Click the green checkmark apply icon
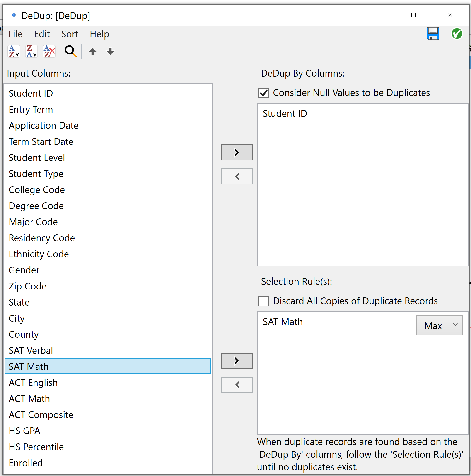The height and width of the screenshot is (476, 471). click(457, 34)
